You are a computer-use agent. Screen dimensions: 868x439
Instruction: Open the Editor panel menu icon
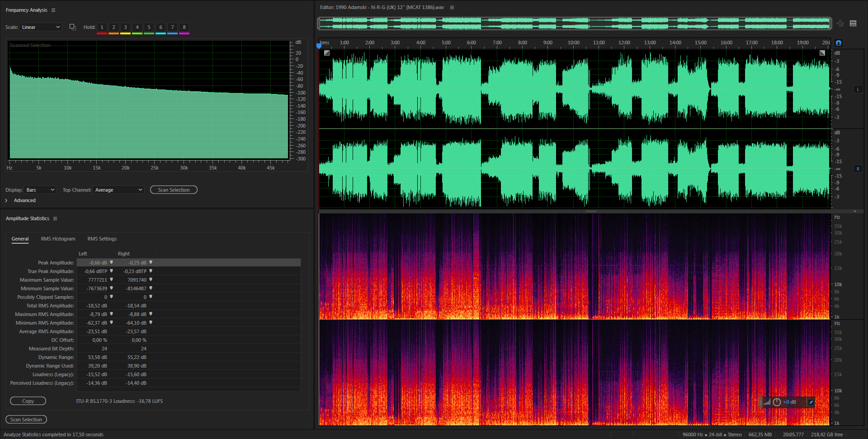[x=452, y=7]
